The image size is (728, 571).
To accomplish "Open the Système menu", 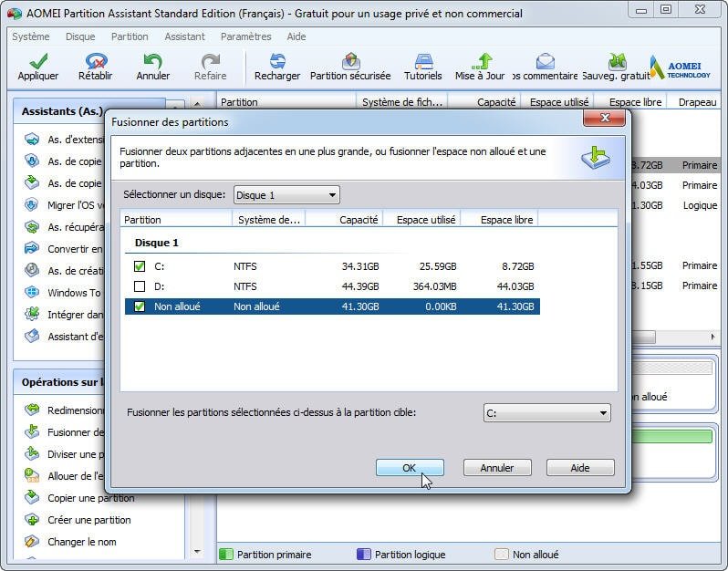I will coord(31,36).
